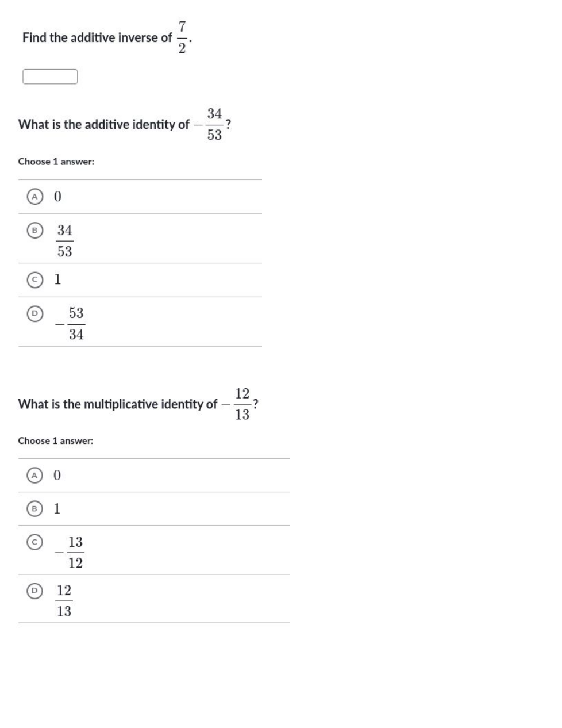
Task: Click the 0 answer under multiplicative identity
Action: coord(57,476)
